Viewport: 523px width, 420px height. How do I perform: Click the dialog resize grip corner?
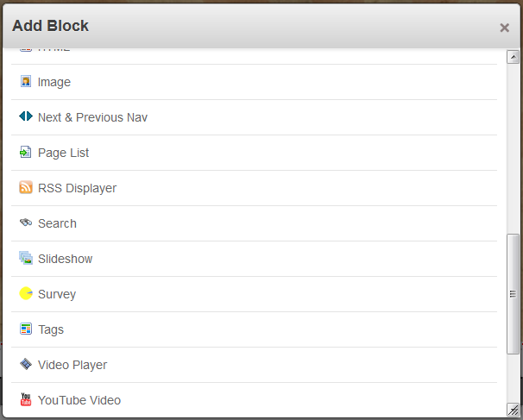(x=514, y=410)
